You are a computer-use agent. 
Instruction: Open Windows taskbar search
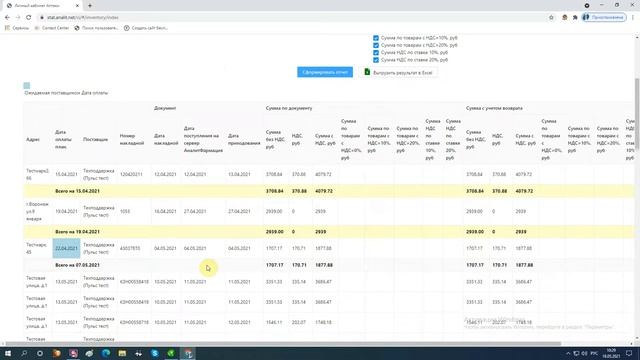point(24,353)
